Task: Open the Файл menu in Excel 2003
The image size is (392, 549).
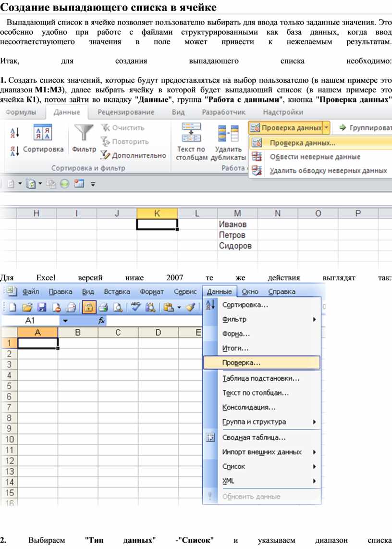Action: 31,292
